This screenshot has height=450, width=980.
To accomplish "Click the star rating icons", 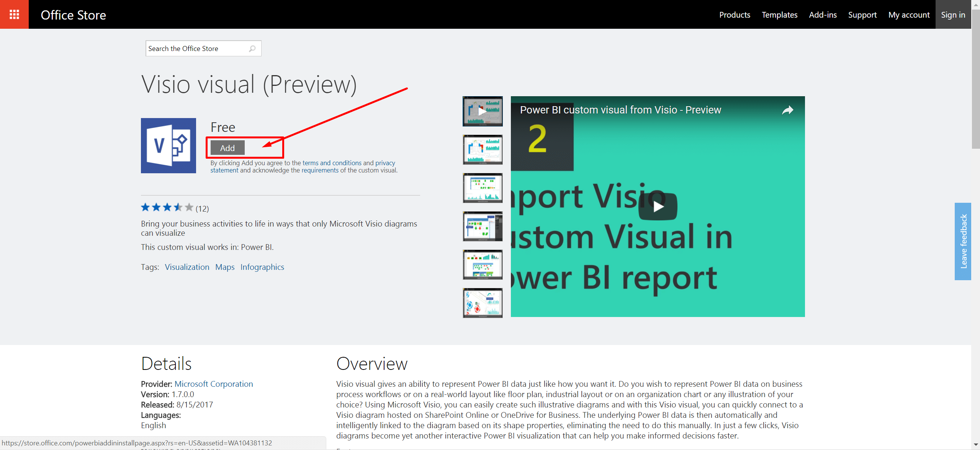I will pyautogui.click(x=167, y=208).
